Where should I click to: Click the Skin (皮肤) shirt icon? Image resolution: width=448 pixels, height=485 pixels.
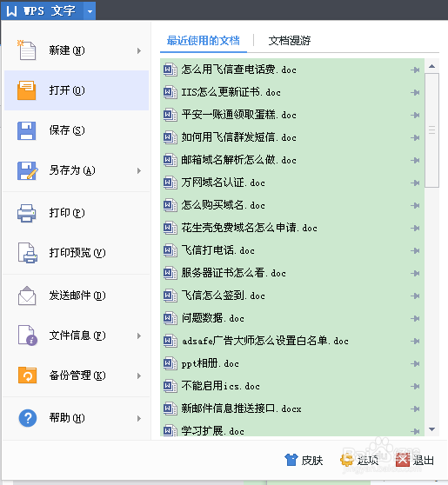(291, 460)
